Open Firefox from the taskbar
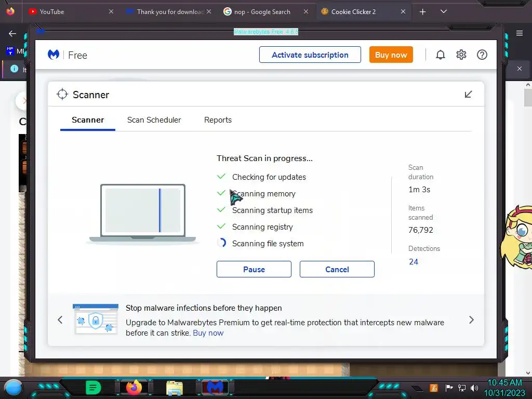This screenshot has height=399, width=532. [x=134, y=388]
